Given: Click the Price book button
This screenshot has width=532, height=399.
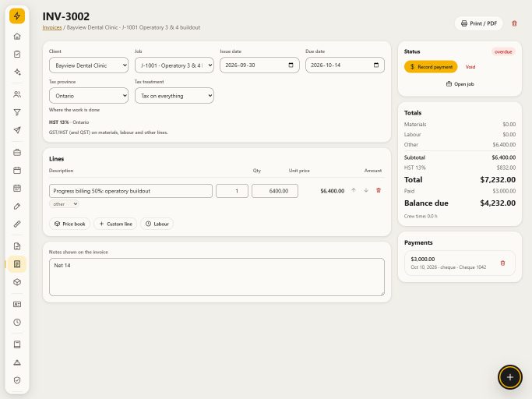Looking at the screenshot, I should tap(69, 224).
